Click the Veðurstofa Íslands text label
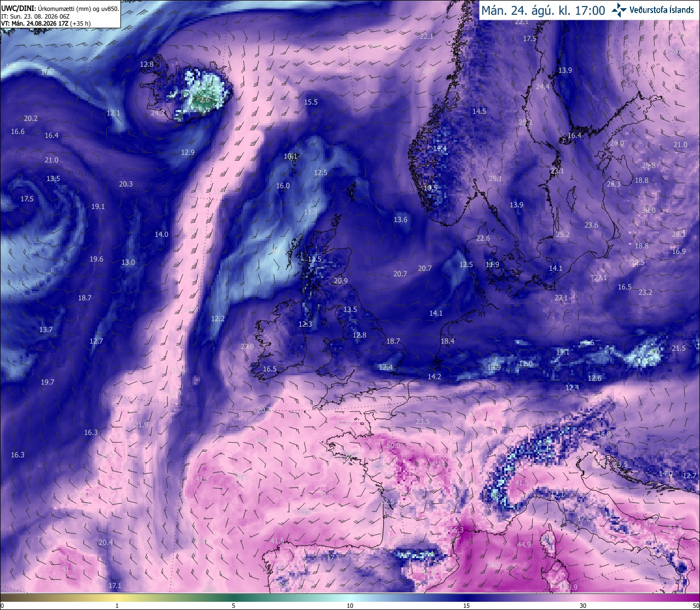Viewport: 700px width, 610px height. [662, 10]
